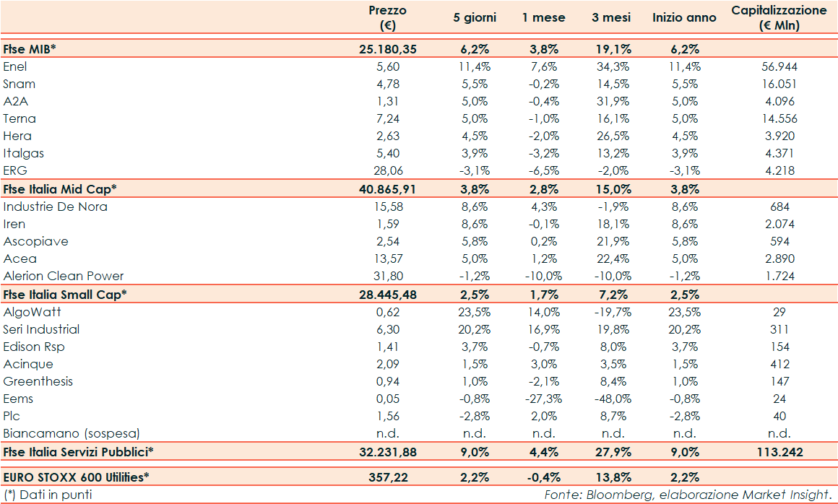Click the 1 mese column header
This screenshot has width=838, height=504.
(x=544, y=18)
